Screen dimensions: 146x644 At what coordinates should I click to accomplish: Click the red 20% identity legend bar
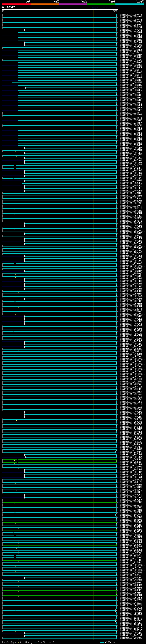pos(16,4)
